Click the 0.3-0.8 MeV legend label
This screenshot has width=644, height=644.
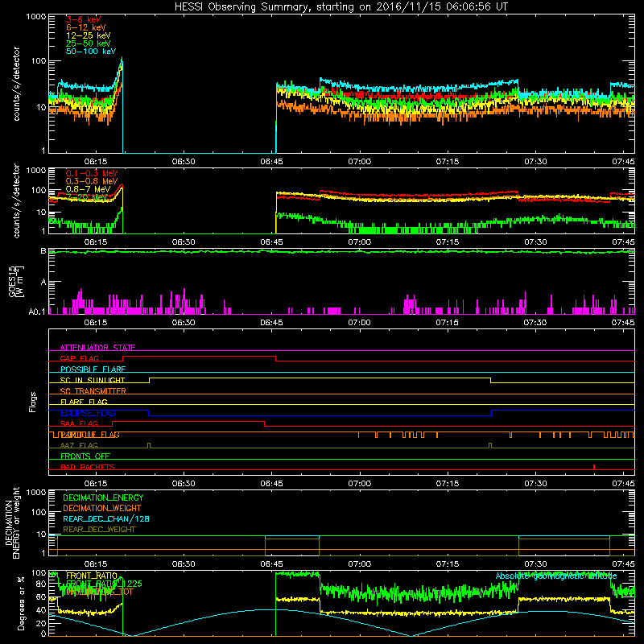[92, 181]
